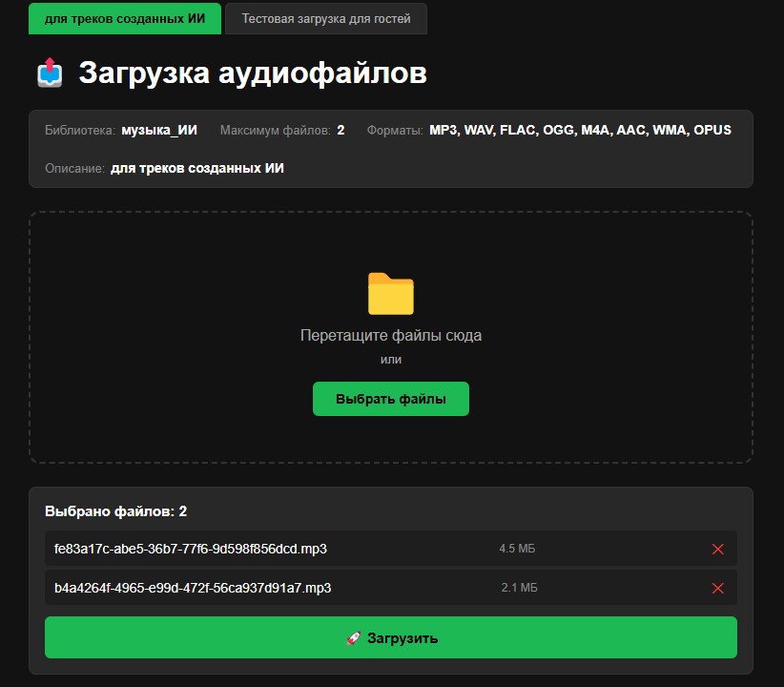The width and height of the screenshot is (784, 687).
Task: Click the 'Максимум файлов:' label
Action: pyautogui.click(x=276, y=131)
